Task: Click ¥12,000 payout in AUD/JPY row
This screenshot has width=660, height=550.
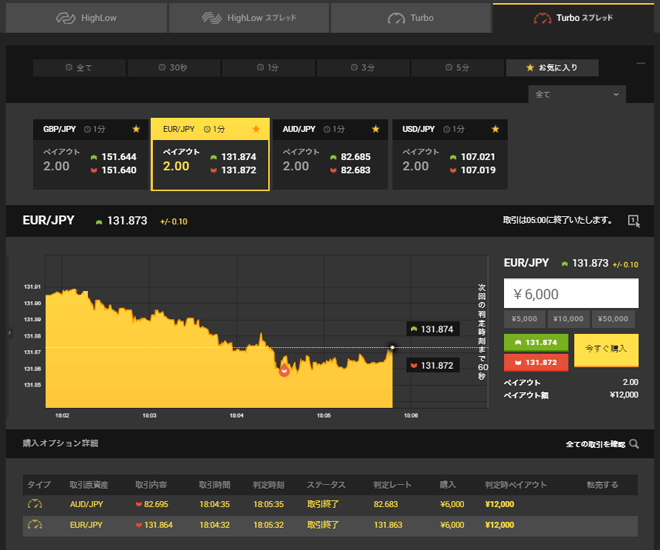Action: (x=500, y=504)
